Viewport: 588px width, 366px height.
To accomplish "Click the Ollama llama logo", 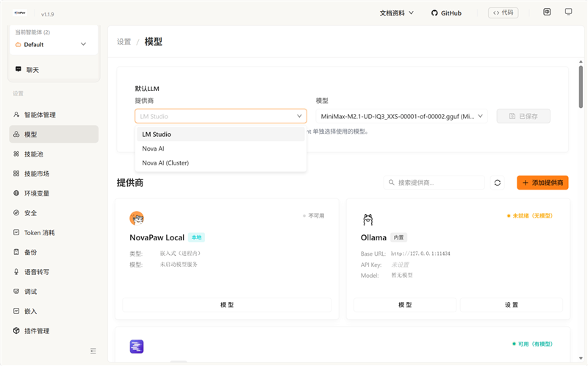I will (368, 219).
